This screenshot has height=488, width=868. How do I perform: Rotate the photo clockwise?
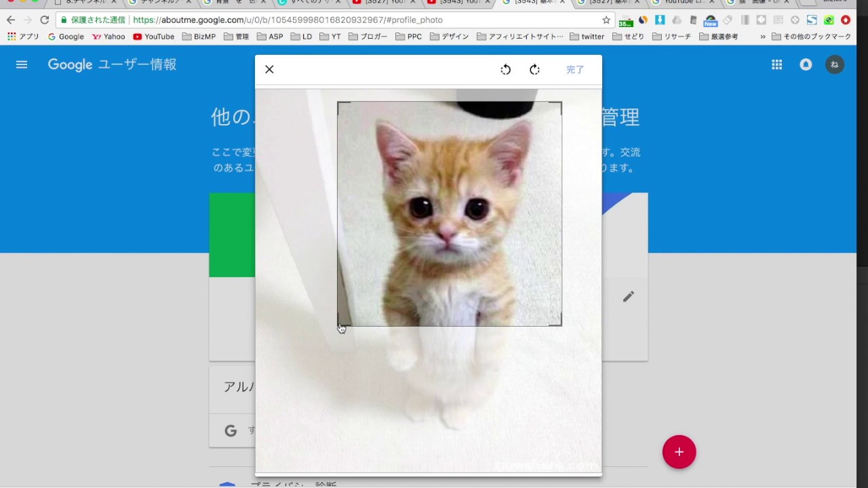pos(534,69)
